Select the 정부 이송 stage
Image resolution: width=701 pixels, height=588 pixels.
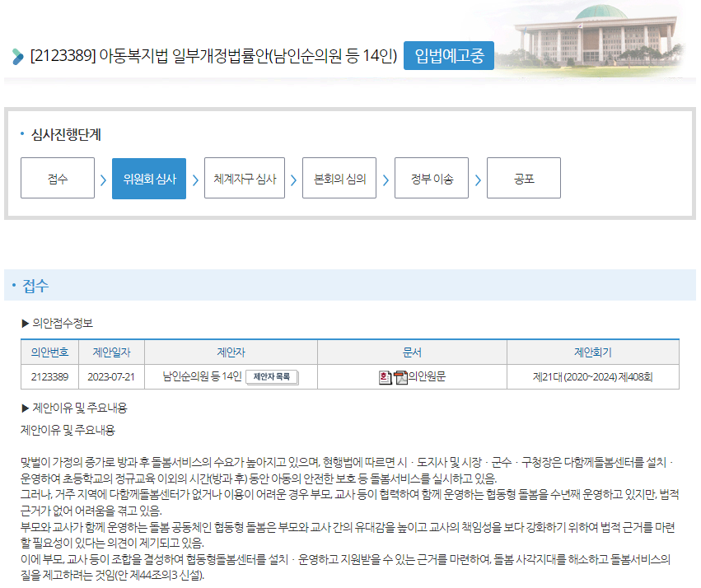[432, 179]
